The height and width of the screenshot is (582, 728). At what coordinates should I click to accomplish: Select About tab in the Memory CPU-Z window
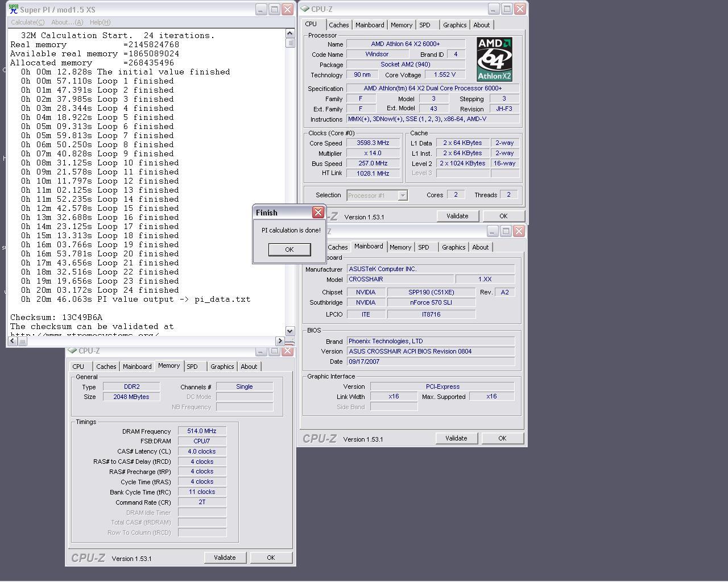coord(249,367)
